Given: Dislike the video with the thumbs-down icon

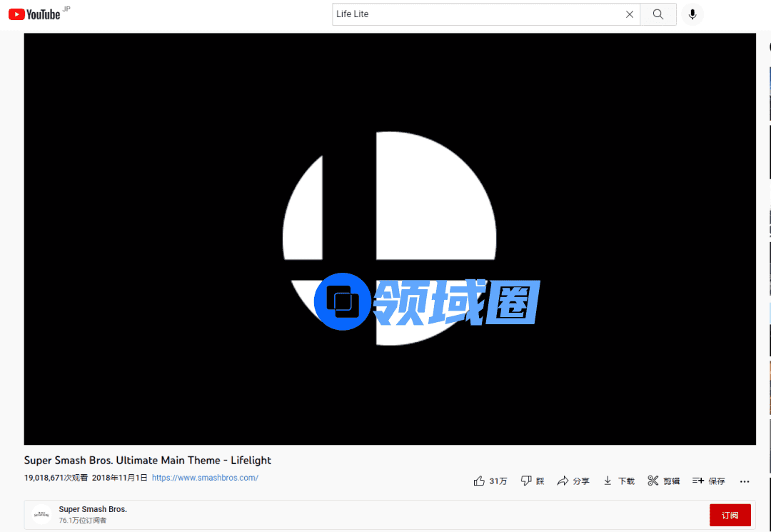Looking at the screenshot, I should pyautogui.click(x=526, y=481).
